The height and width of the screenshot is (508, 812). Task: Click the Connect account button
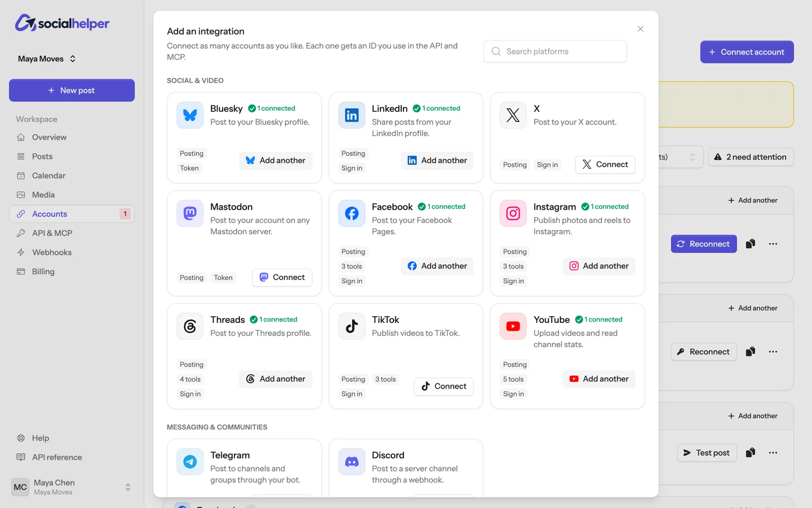pyautogui.click(x=747, y=52)
